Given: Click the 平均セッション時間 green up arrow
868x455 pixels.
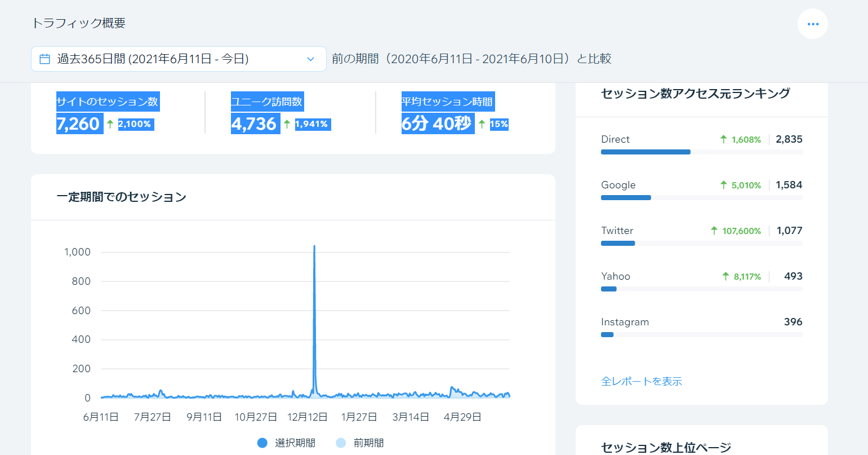Looking at the screenshot, I should pos(482,124).
